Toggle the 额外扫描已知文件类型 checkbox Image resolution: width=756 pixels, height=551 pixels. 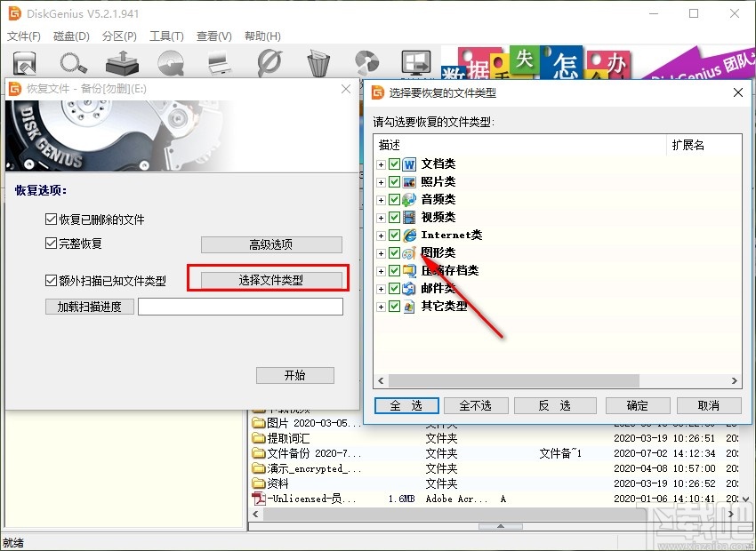pyautogui.click(x=51, y=280)
